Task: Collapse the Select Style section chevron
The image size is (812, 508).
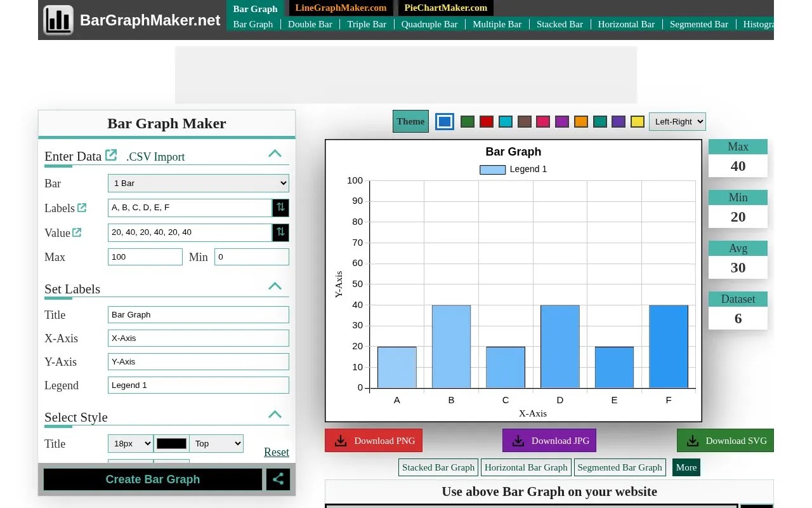Action: coord(275,414)
